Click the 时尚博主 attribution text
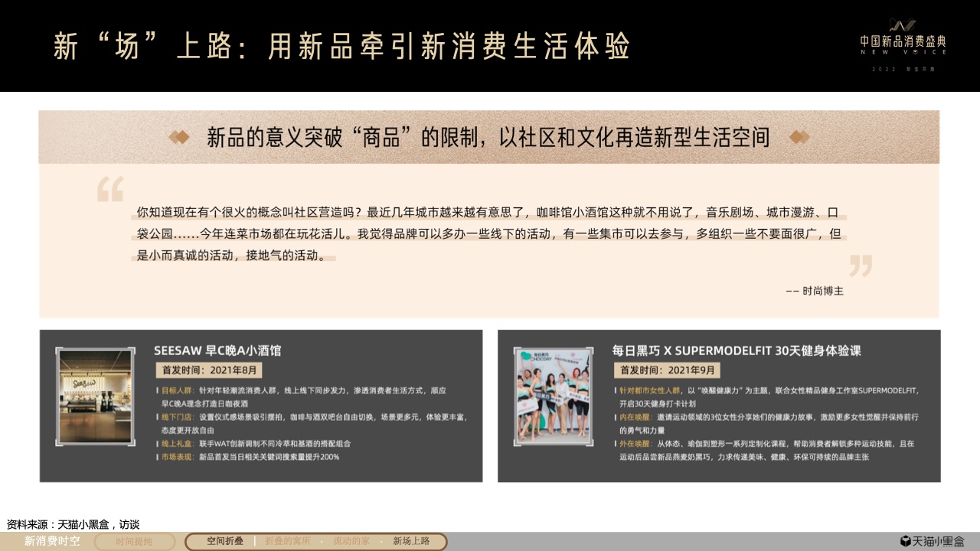Screen dimensions: 980x551 point(815,291)
